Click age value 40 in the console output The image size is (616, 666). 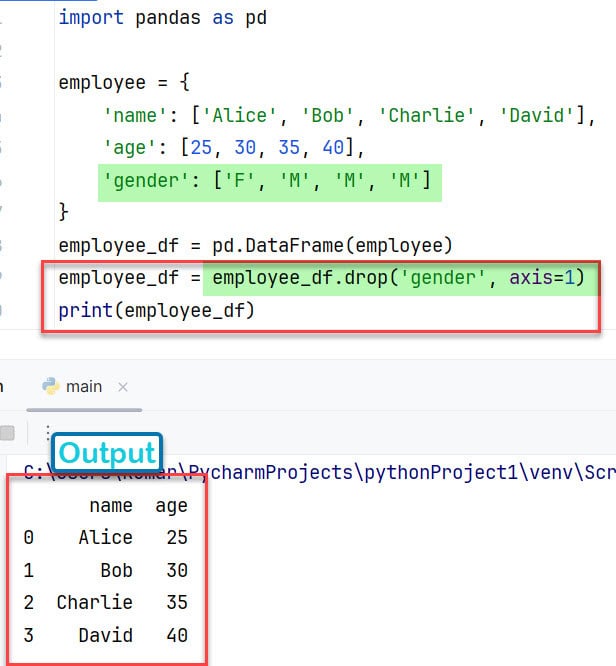177,635
